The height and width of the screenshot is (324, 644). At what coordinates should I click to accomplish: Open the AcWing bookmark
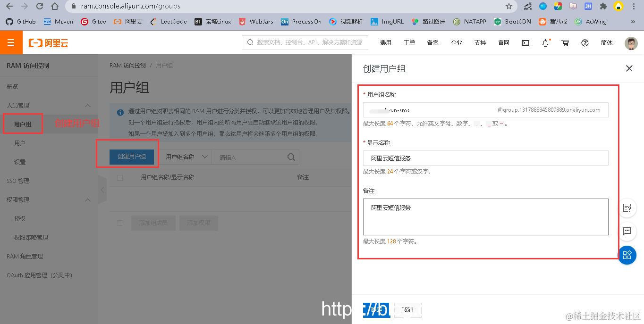pos(591,22)
